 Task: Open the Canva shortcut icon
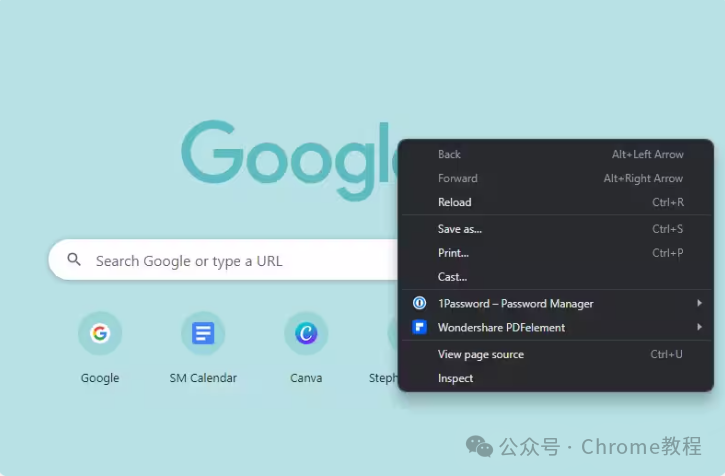click(x=306, y=333)
